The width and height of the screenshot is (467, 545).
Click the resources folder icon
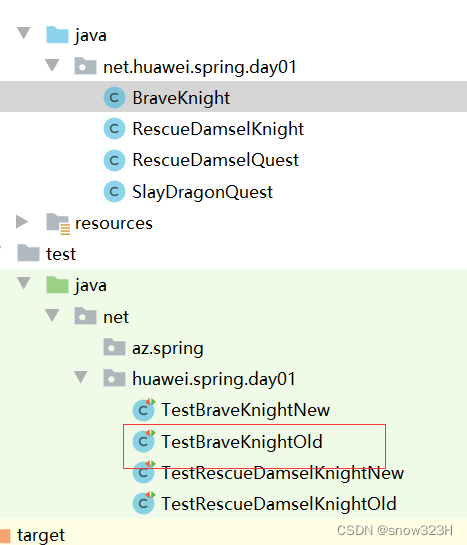58,223
